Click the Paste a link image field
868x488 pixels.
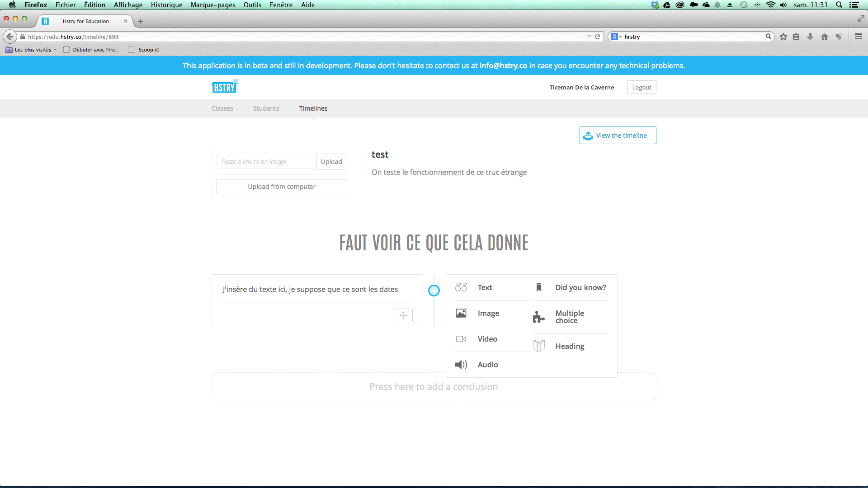[x=265, y=162]
